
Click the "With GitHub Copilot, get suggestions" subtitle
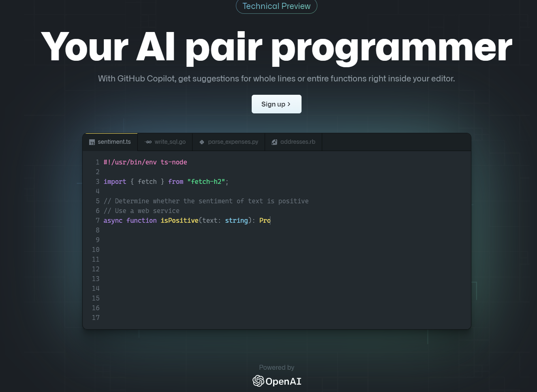276,79
